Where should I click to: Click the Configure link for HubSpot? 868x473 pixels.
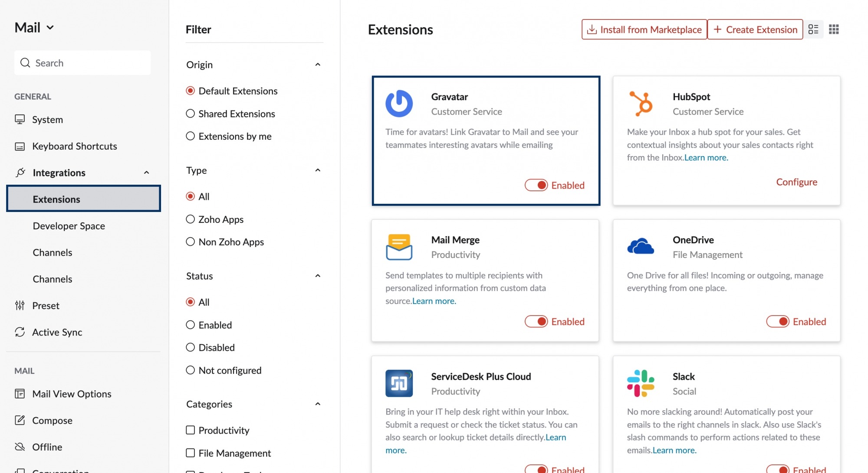797,181
